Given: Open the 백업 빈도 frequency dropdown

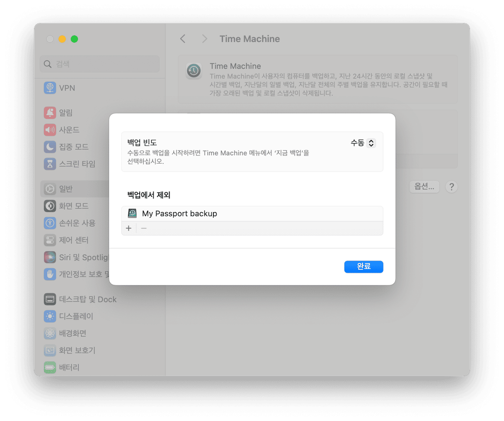Looking at the screenshot, I should click(363, 143).
